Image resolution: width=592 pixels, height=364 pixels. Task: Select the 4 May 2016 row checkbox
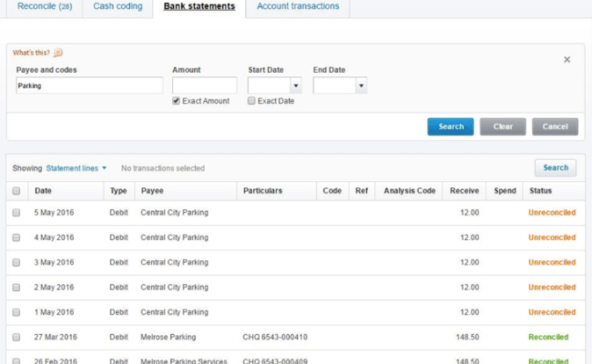[16, 238]
